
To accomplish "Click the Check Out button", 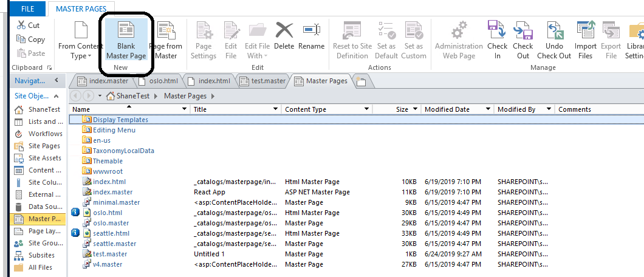I will click(523, 40).
